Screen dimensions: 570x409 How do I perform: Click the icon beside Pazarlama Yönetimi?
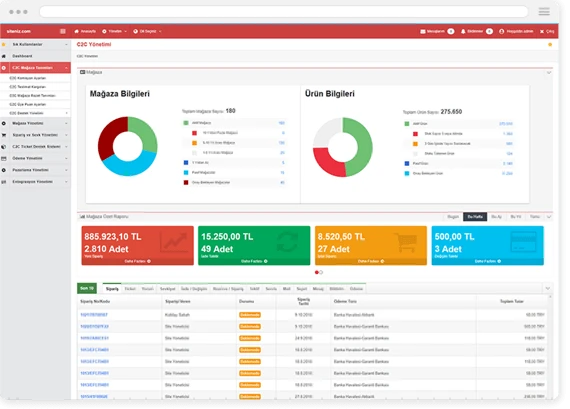point(4,170)
